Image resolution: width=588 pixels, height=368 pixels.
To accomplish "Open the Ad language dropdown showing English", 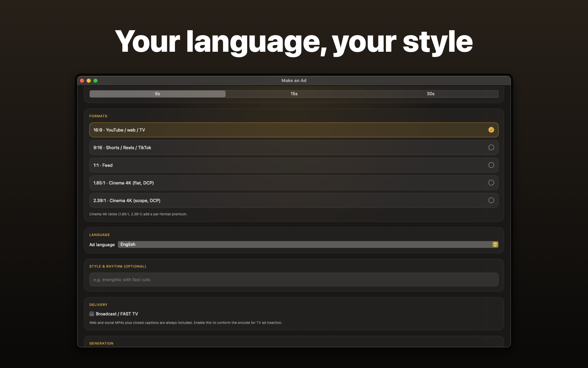I will [x=308, y=244].
